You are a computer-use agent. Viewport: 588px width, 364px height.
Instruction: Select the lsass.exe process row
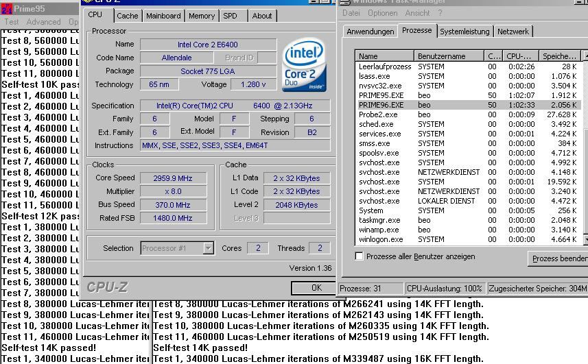(x=468, y=76)
